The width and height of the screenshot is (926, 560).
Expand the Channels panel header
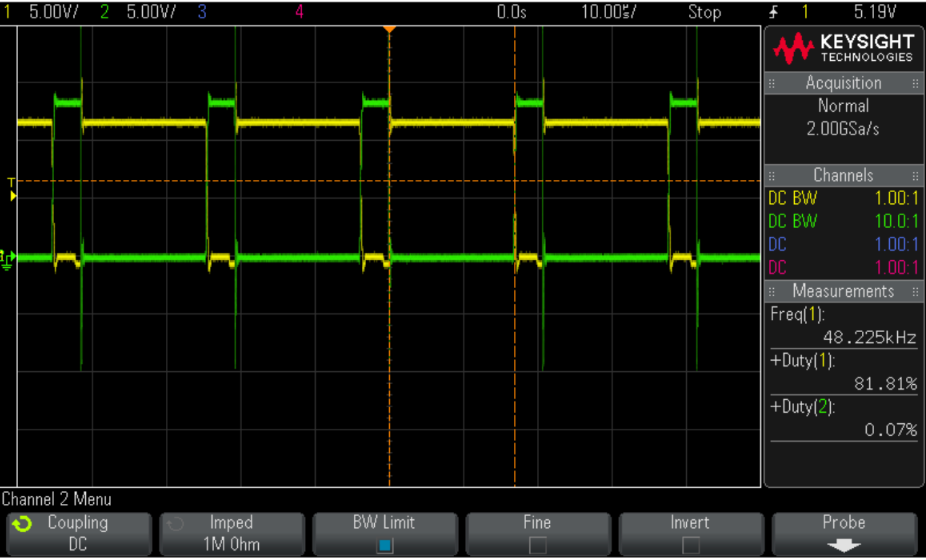[842, 175]
